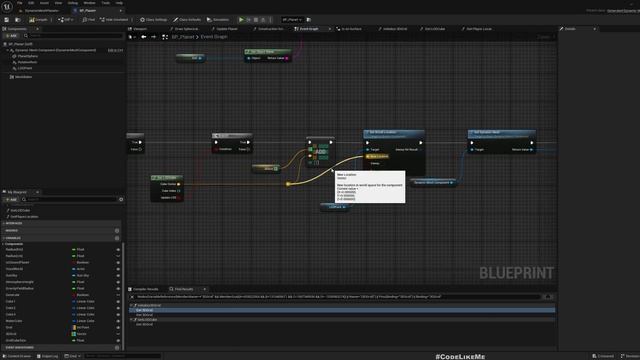
Task: Expand the Interfaces section
Action: pyautogui.click(x=4, y=224)
